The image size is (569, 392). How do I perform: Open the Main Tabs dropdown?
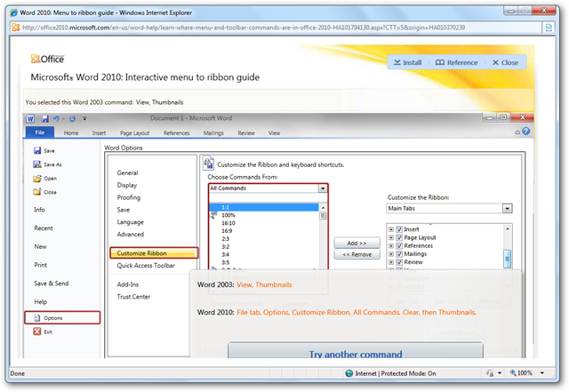508,208
